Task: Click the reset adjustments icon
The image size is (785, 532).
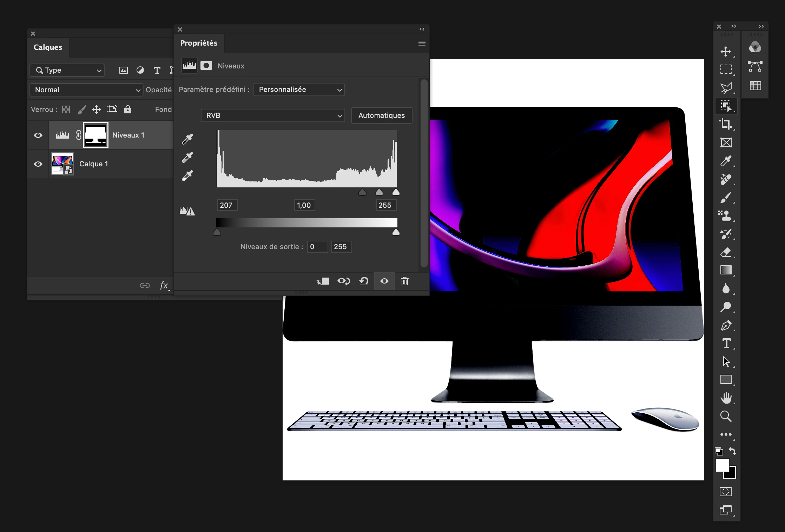Action: coord(364,281)
